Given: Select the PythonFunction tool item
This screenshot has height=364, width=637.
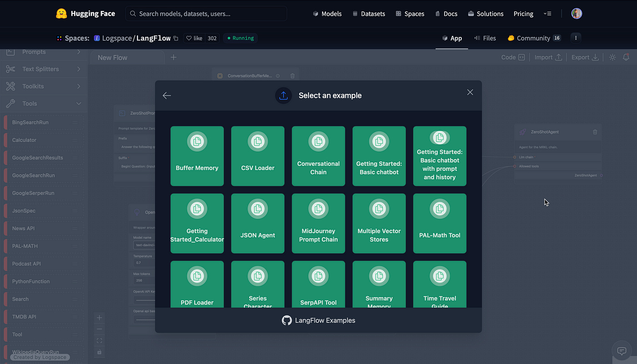Looking at the screenshot, I should [44, 281].
